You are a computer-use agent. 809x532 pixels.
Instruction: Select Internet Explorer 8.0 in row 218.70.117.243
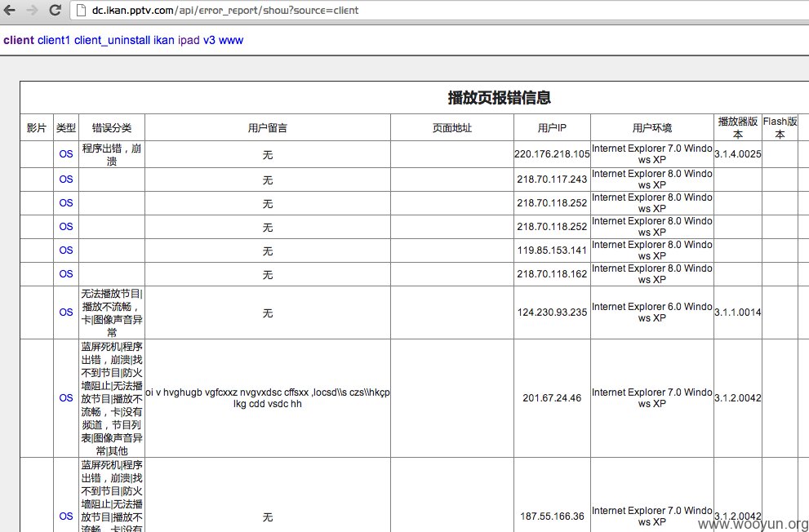tap(652, 179)
